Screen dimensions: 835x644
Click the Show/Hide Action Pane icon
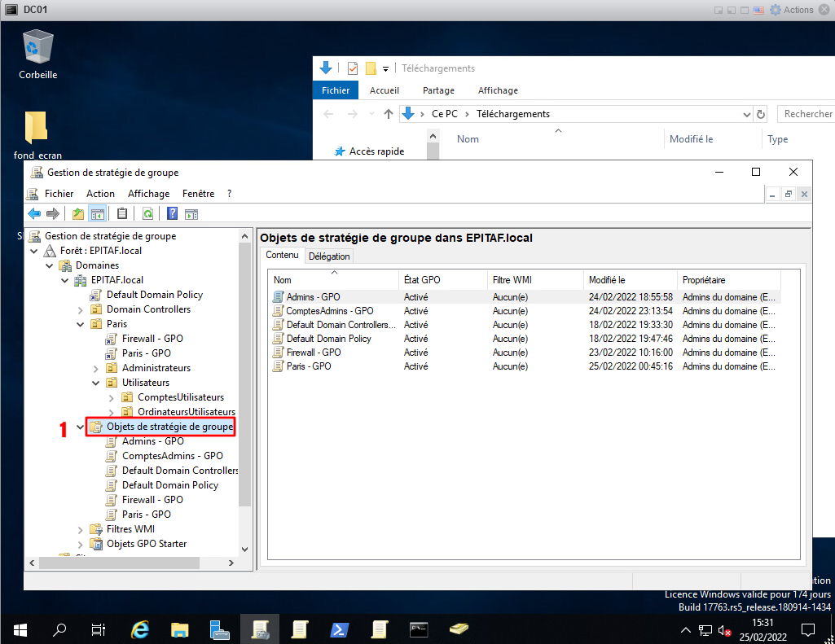(191, 214)
